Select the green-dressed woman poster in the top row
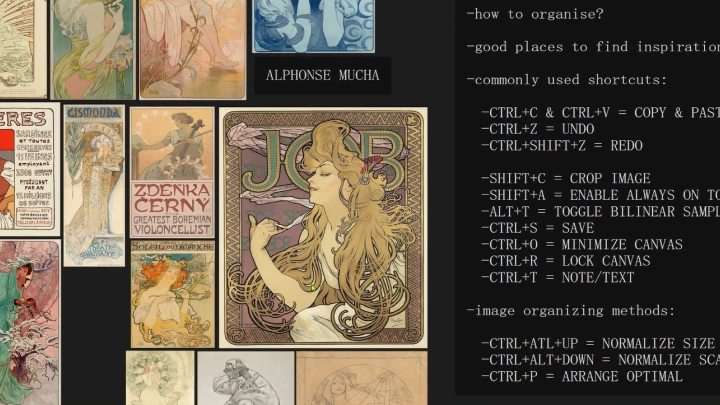This screenshot has height=405, width=720. pos(93,49)
